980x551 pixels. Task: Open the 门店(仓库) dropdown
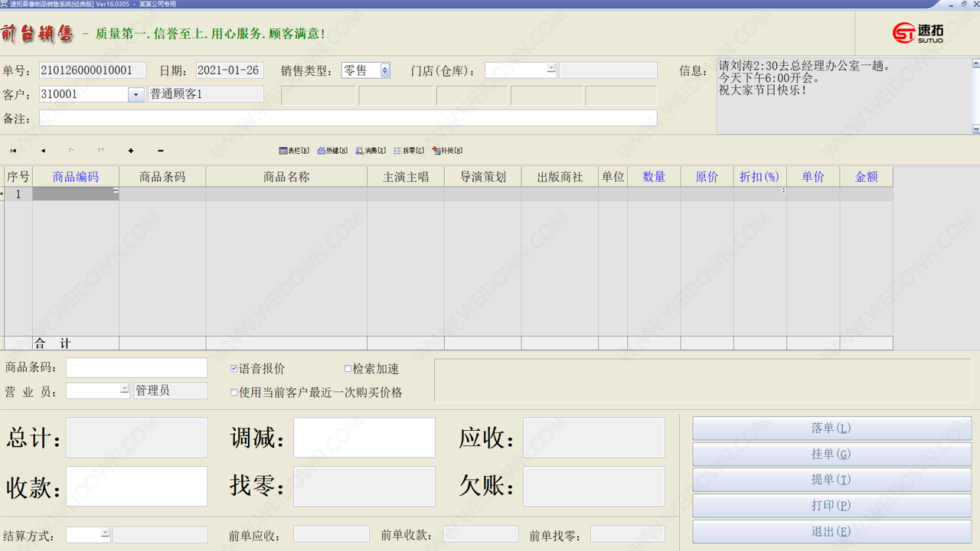[550, 69]
